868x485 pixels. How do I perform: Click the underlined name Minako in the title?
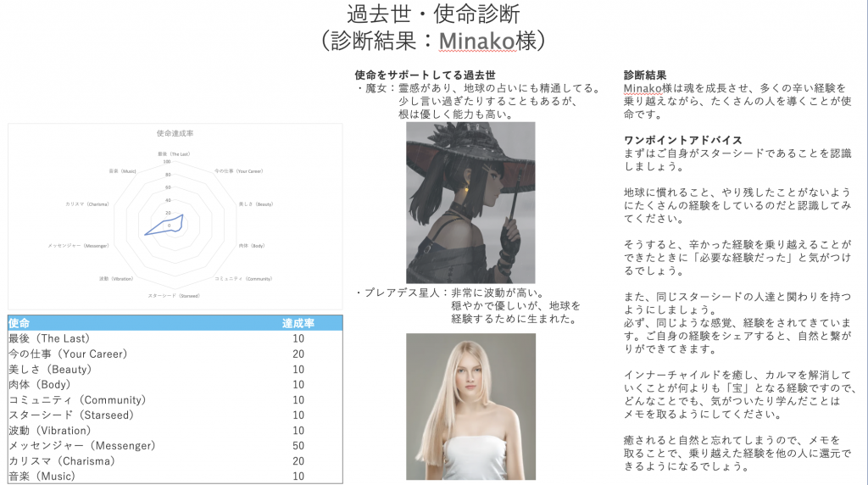click(477, 41)
